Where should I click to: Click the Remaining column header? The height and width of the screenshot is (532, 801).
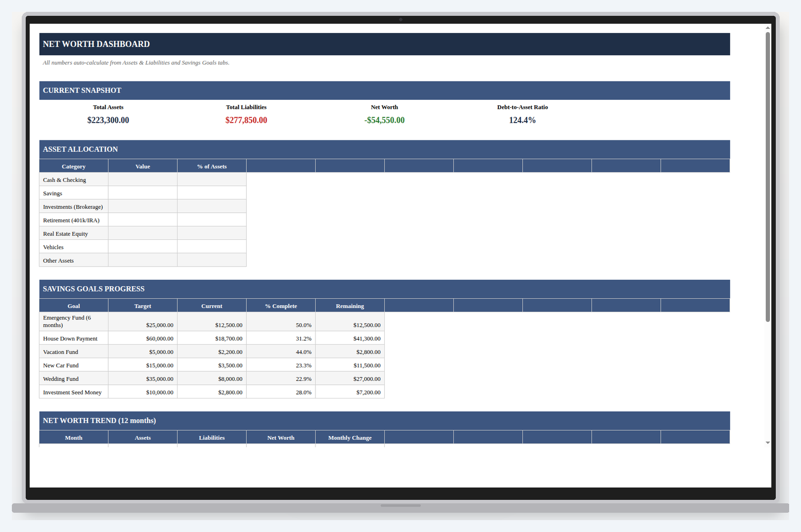click(350, 306)
